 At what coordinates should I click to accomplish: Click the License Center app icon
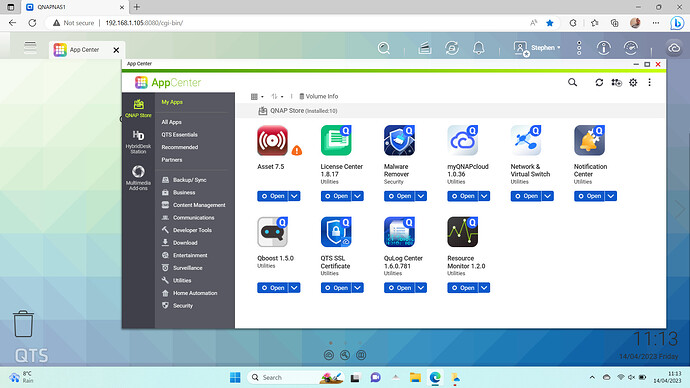tap(336, 140)
